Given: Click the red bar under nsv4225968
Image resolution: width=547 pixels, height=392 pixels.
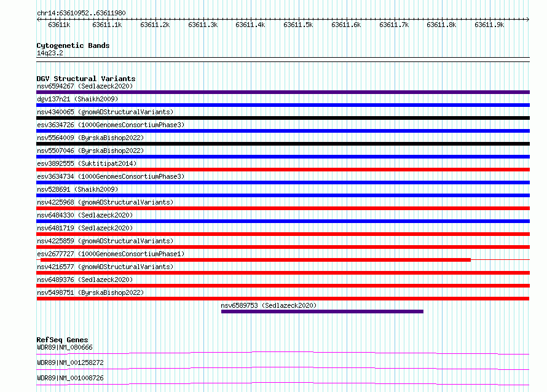Looking at the screenshot, I should 283,208.
